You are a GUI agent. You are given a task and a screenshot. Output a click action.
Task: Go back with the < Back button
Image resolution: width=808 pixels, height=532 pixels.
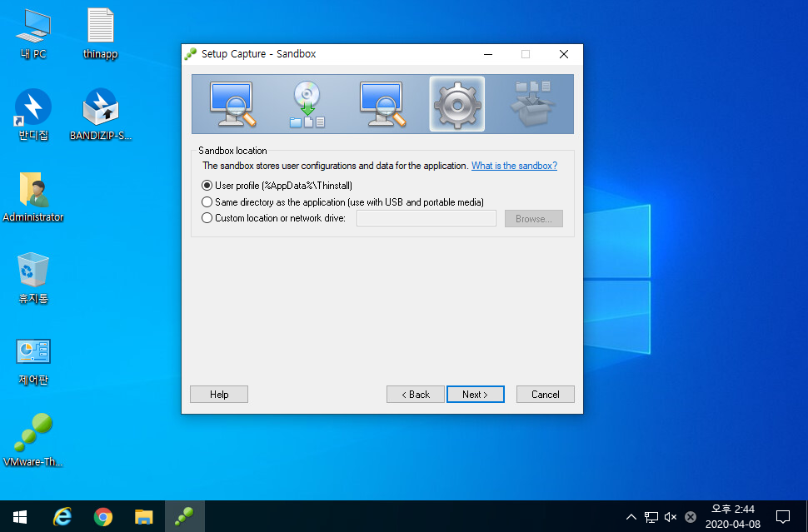[416, 395]
